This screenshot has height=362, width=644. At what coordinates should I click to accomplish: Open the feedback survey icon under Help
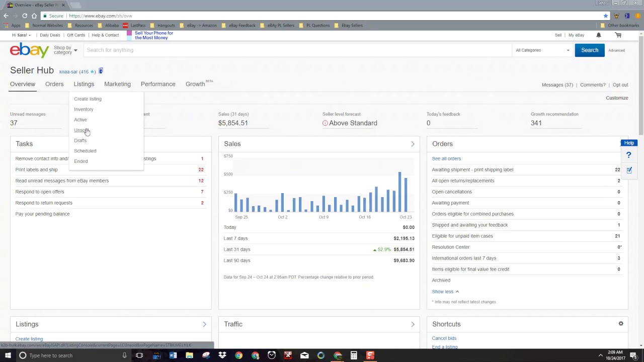[629, 170]
